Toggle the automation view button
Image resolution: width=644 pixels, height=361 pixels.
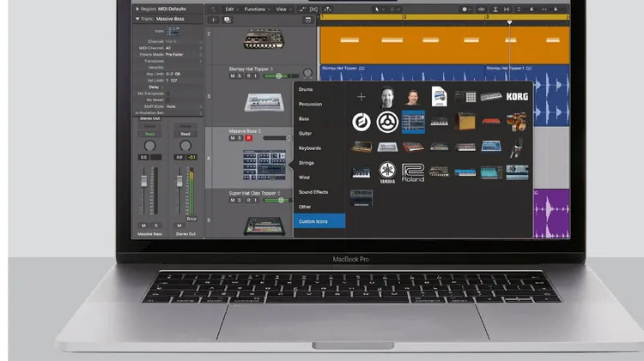303,9
